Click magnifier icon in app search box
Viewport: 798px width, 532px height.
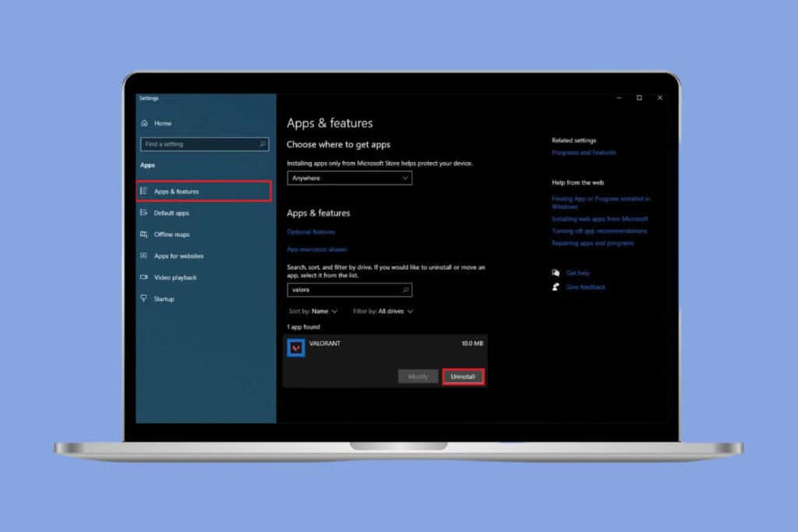tap(405, 290)
